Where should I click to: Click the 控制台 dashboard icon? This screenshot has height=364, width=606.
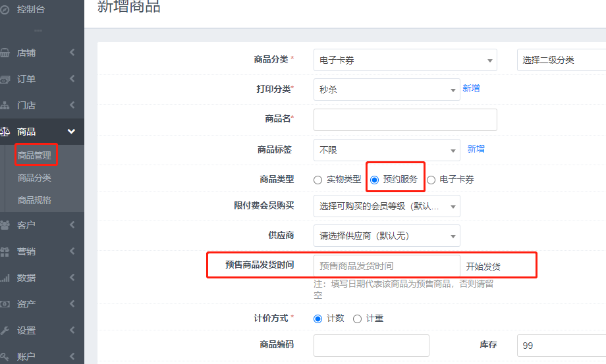coord(4,10)
